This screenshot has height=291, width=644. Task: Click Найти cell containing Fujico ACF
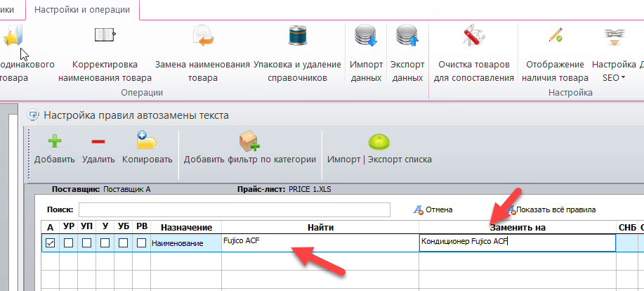pyautogui.click(x=320, y=243)
